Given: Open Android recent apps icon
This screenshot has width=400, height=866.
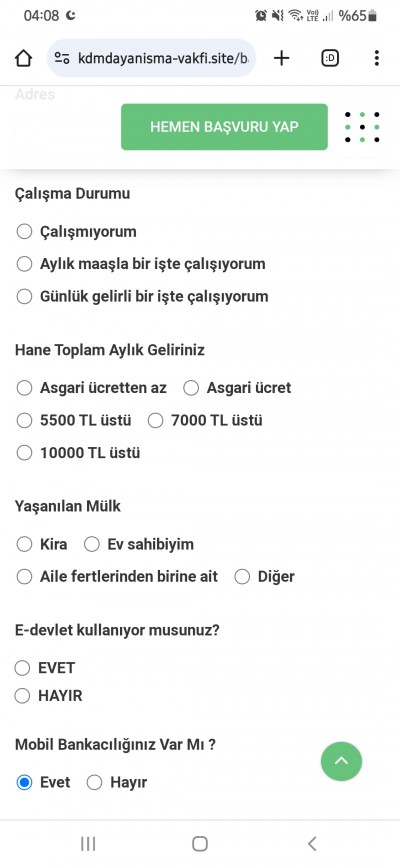Looking at the screenshot, I should click(88, 843).
